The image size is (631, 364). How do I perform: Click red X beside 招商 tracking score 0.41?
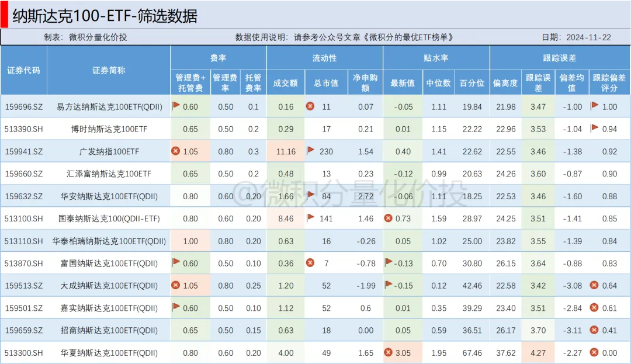(x=594, y=330)
